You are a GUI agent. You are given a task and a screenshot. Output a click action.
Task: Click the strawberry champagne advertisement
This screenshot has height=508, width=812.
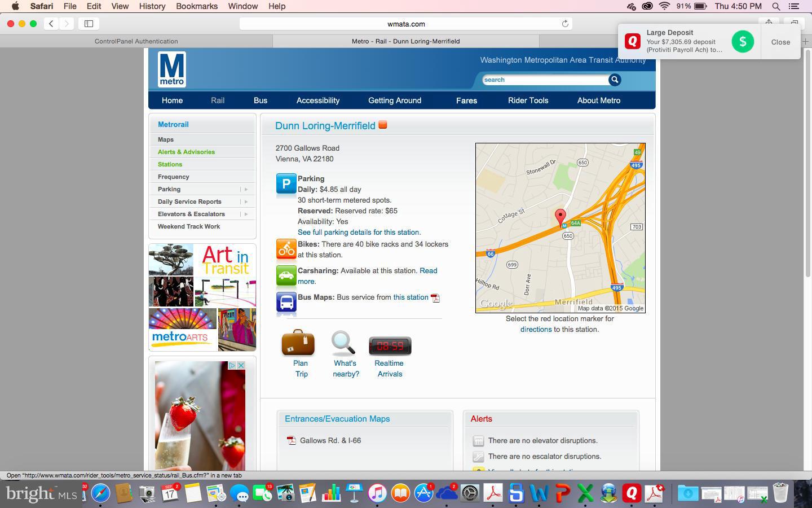coord(200,416)
